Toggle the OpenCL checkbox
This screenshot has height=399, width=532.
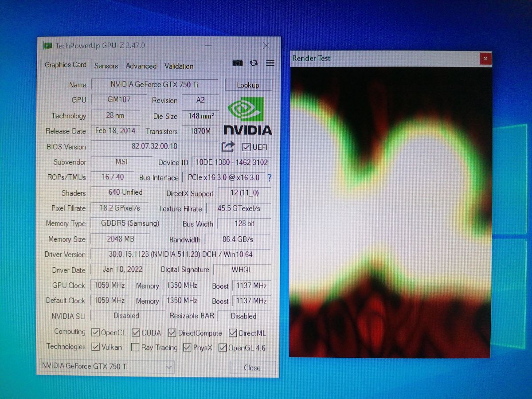pos(95,332)
